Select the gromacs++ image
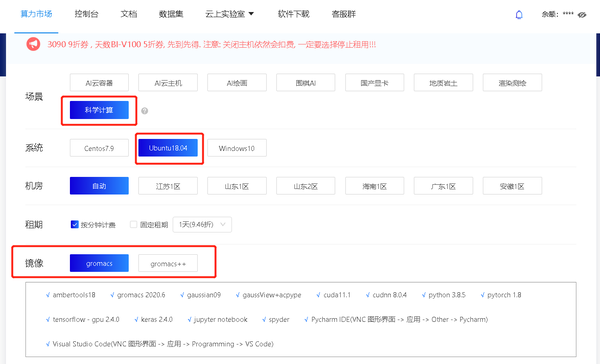Screen dimensions: 600x364 coord(168,263)
